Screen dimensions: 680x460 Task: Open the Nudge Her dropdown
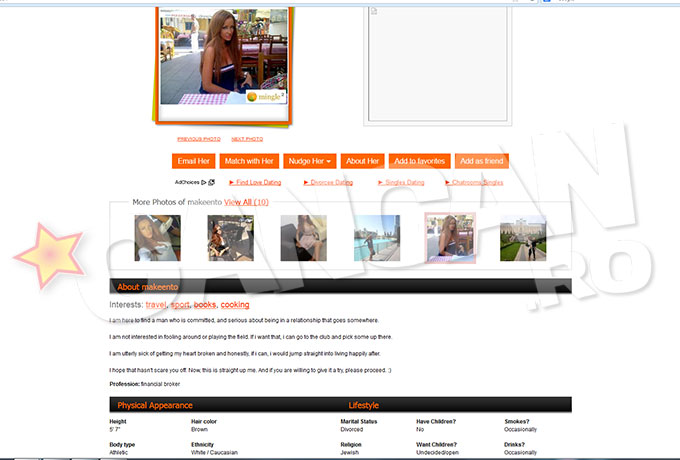tap(309, 161)
